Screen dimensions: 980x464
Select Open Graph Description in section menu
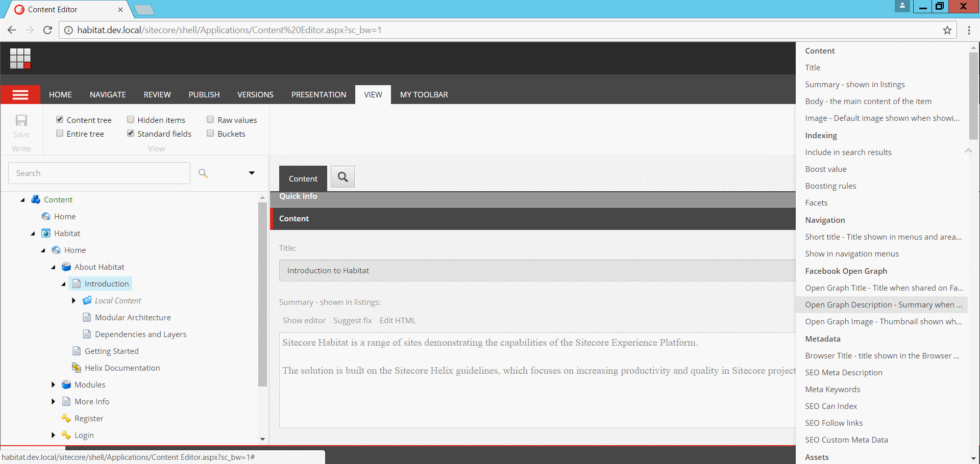tap(881, 305)
